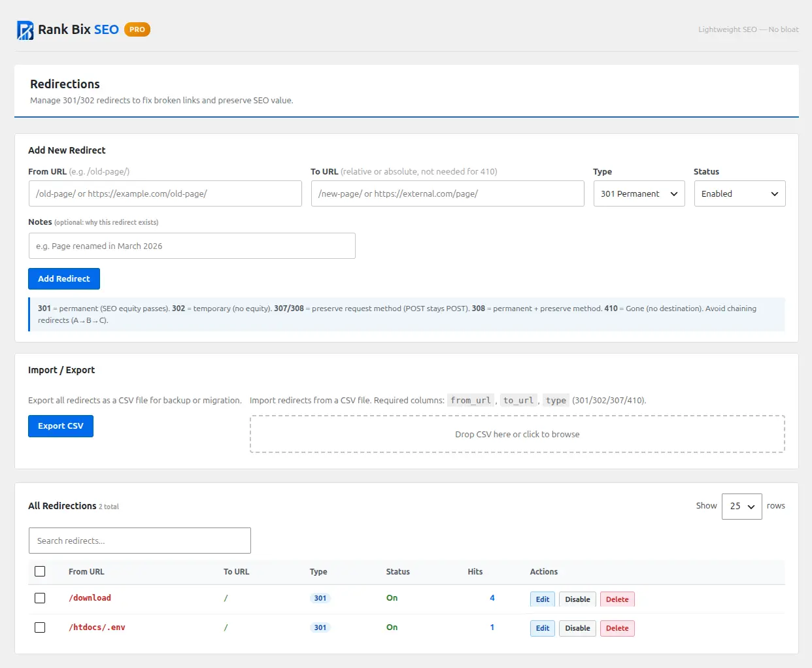
Task: Click the Drop CSV here upload area
Action: (517, 434)
